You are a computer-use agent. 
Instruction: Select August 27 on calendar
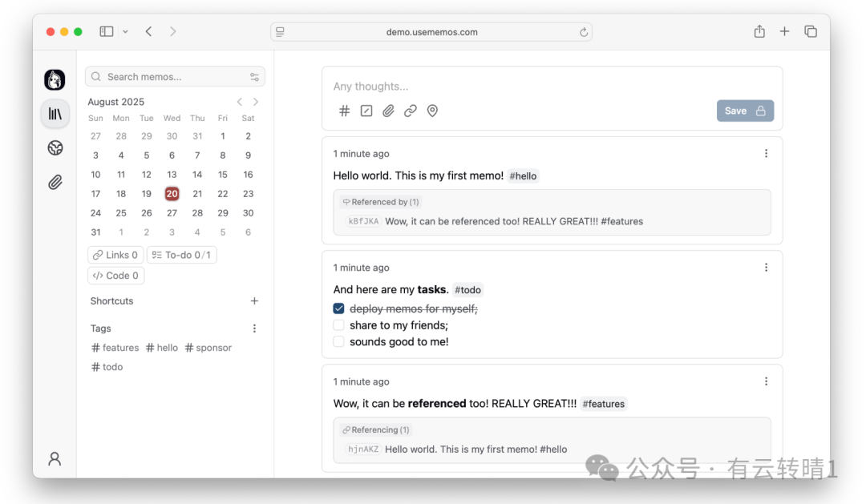click(172, 213)
